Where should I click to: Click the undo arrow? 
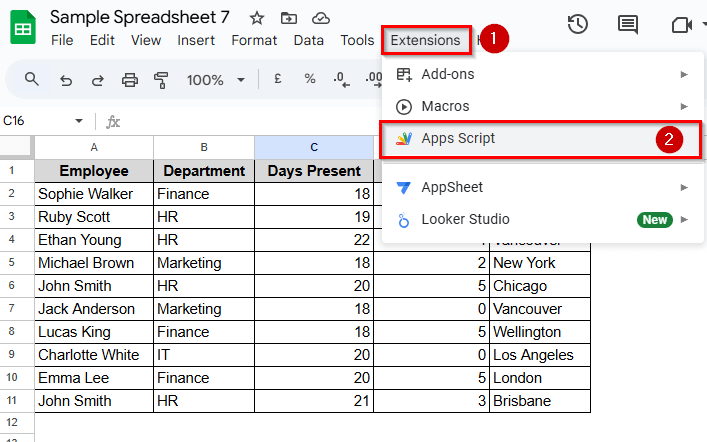(x=66, y=79)
